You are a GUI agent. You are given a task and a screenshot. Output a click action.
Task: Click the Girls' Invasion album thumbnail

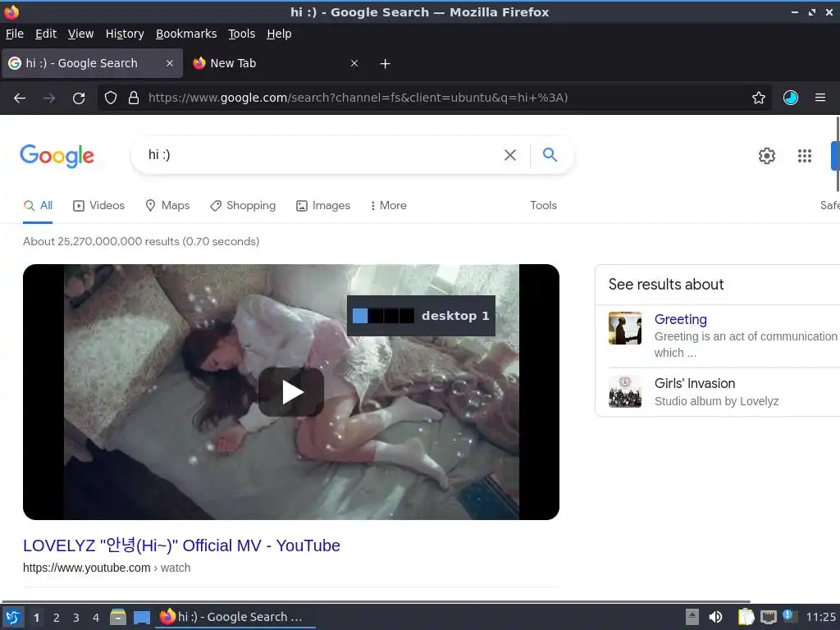(x=624, y=391)
